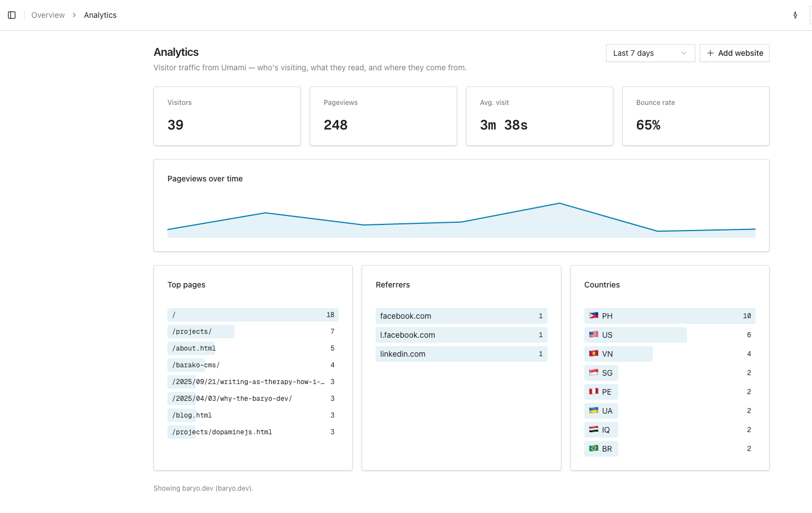Click the Countries heading
The height and width of the screenshot is (513, 812).
pyautogui.click(x=602, y=285)
